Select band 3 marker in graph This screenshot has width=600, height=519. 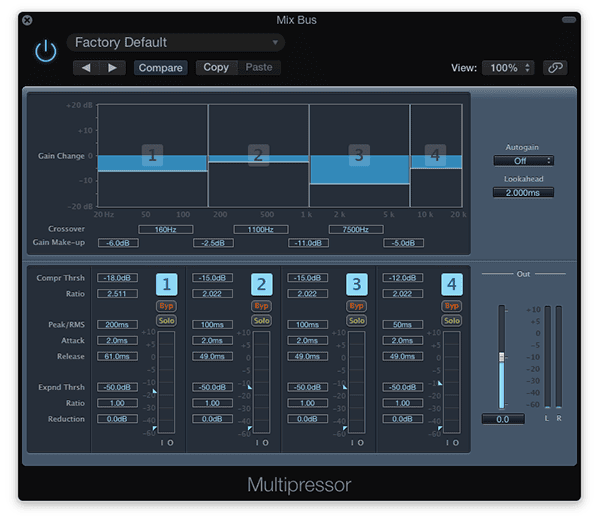(359, 155)
